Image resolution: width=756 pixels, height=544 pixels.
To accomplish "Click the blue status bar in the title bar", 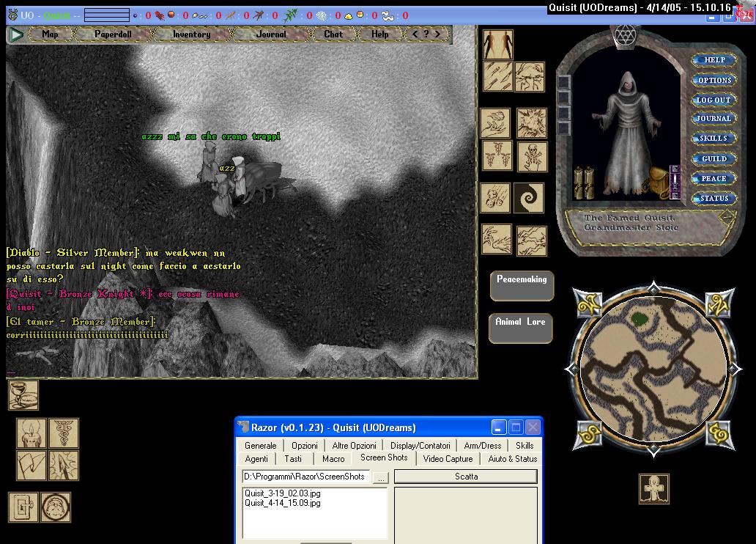I will click(x=106, y=15).
